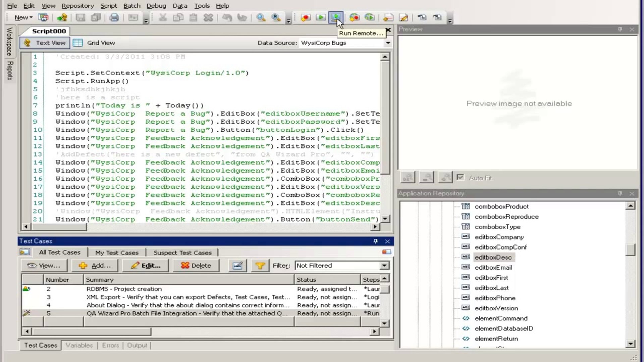Click the Undo arrow icon

227,17
